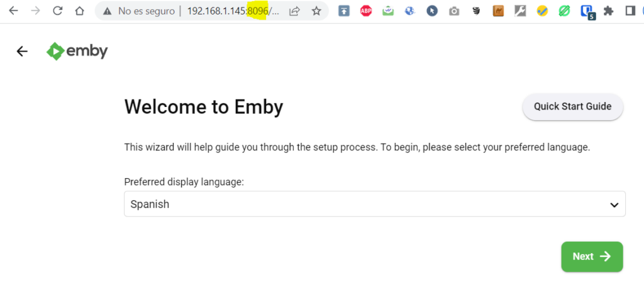Open the Bitwarden extension with badge 5
Image resolution: width=644 pixels, height=289 pixels.
point(587,12)
